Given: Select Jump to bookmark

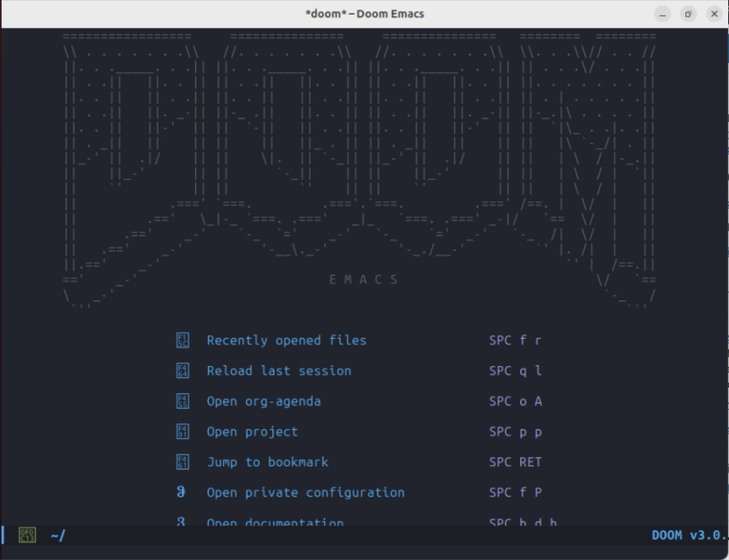Looking at the screenshot, I should [x=268, y=462].
